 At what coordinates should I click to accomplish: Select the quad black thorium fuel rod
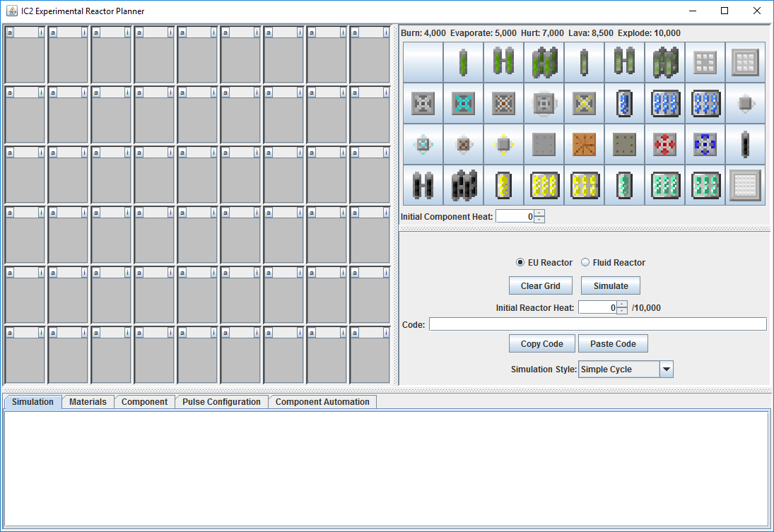(x=463, y=185)
